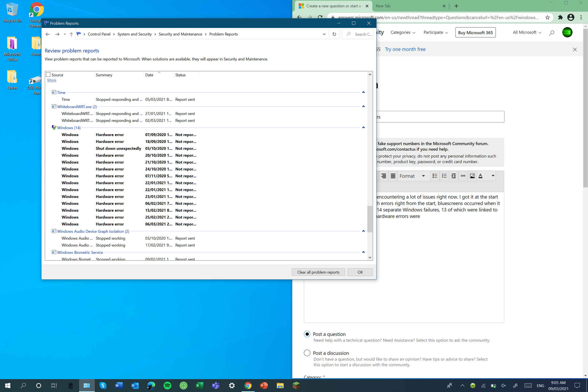Expand the Participate menu
The image size is (588, 392).
coord(436,32)
